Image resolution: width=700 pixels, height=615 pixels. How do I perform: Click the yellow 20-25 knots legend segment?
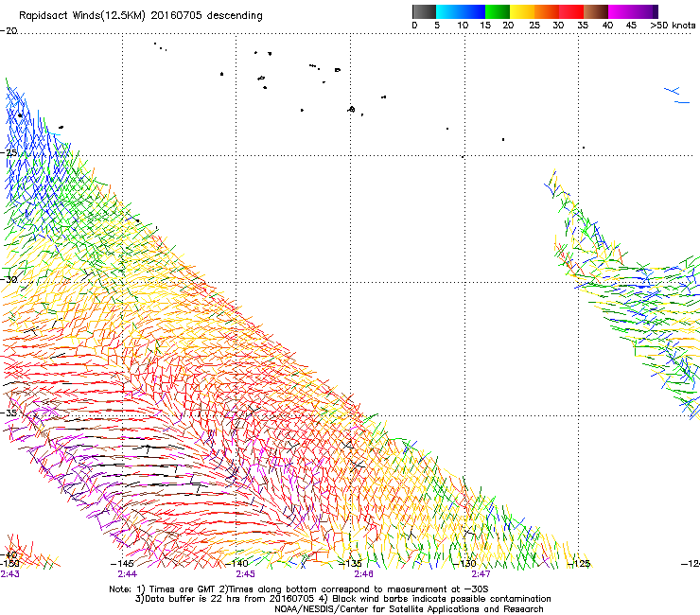pos(522,11)
